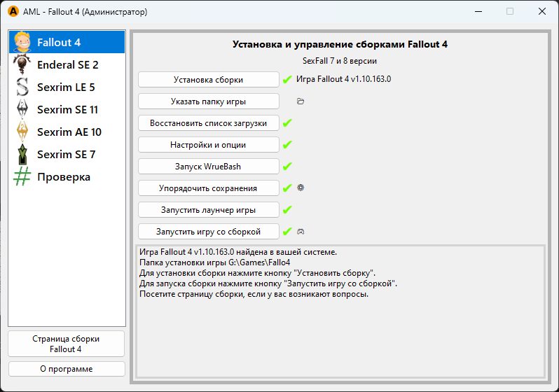Click the open folder icon beside Указать папку игры

301,101
